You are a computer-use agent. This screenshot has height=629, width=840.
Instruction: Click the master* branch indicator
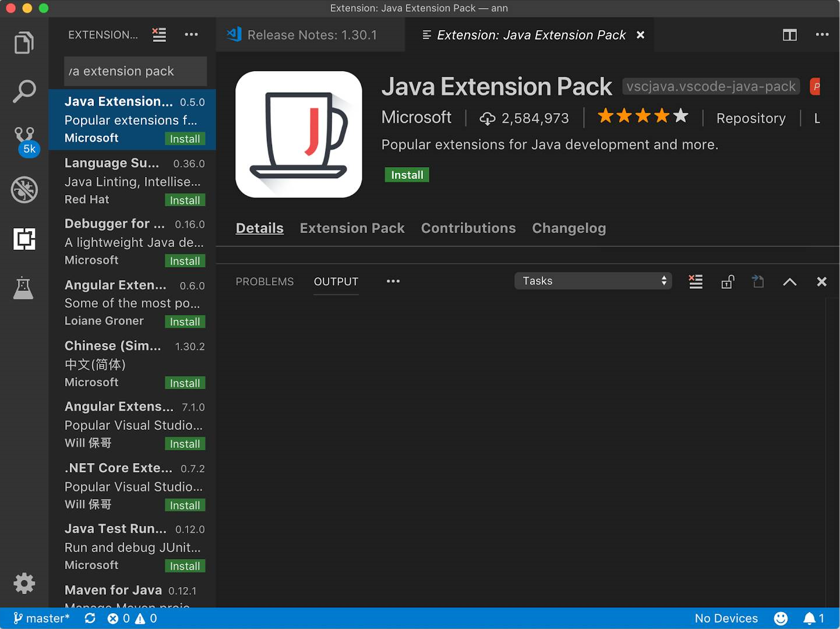[x=41, y=618]
